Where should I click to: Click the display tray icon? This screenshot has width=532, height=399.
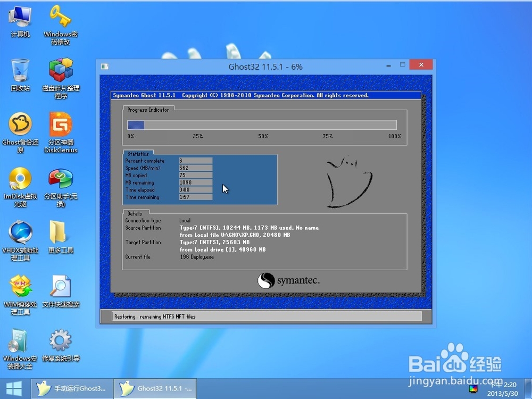473,388
